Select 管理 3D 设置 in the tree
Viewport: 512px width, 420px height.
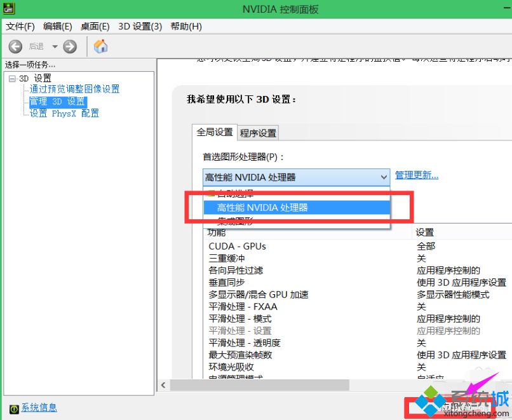point(58,101)
